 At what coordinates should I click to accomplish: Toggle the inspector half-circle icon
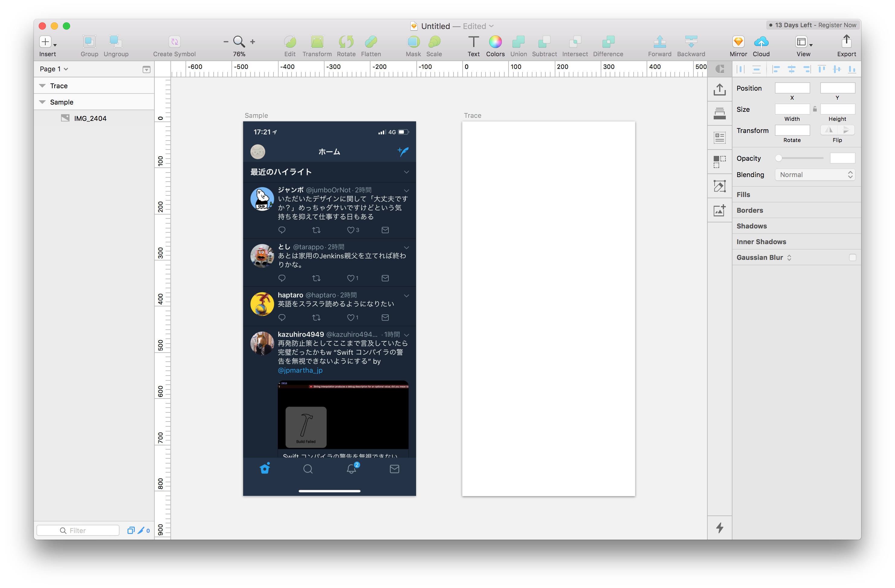[719, 69]
